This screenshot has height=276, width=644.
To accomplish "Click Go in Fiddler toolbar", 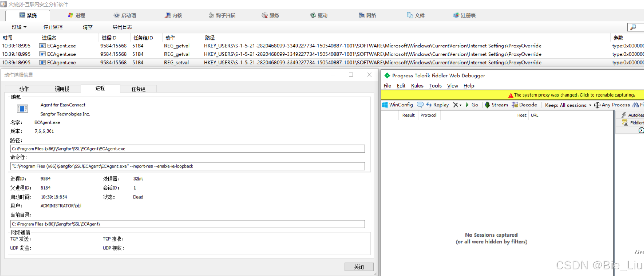I will click(x=472, y=105).
